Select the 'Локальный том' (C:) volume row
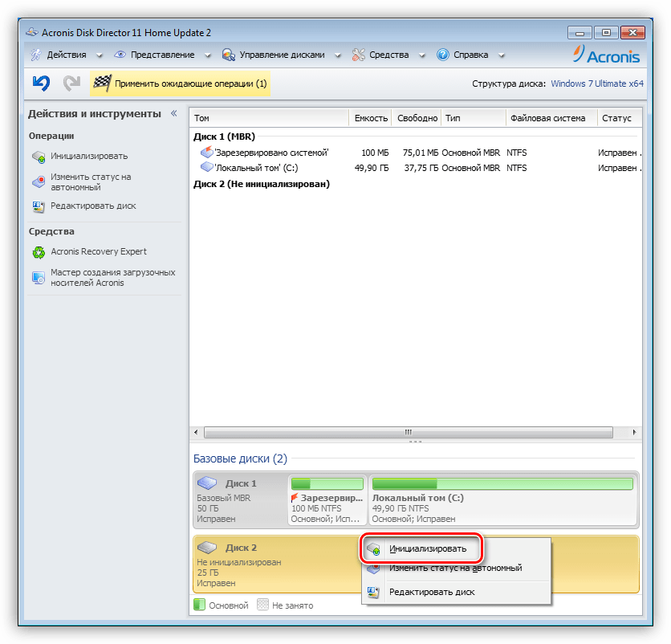671x644 pixels. tap(416, 168)
